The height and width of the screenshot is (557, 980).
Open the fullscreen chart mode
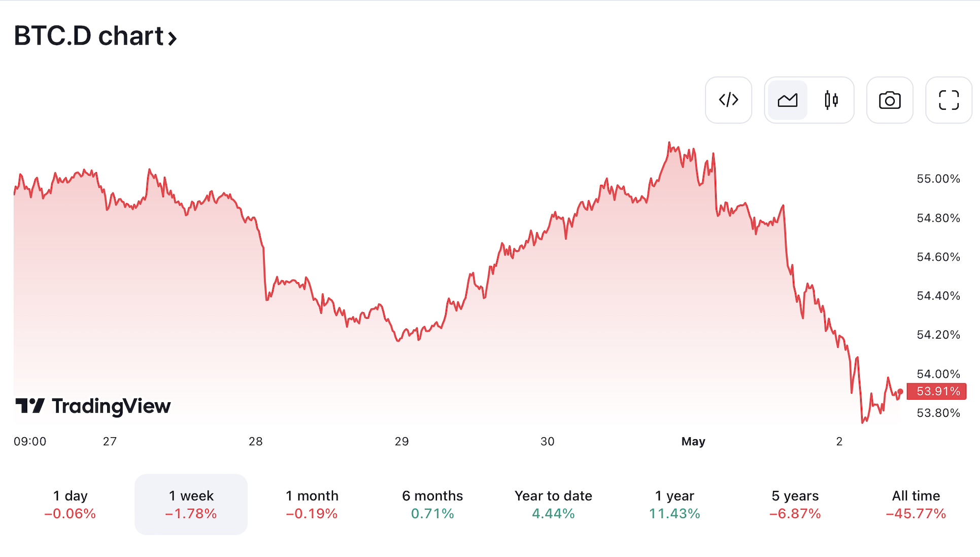point(949,100)
